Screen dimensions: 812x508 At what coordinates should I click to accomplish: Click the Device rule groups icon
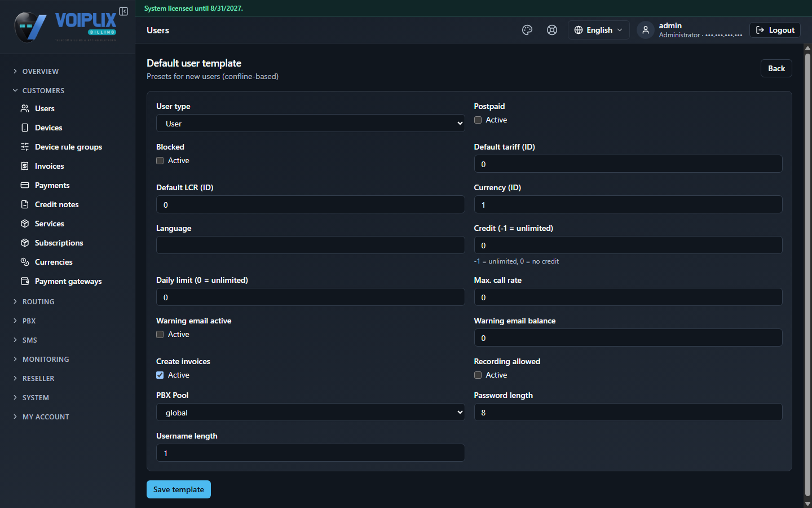coord(25,147)
